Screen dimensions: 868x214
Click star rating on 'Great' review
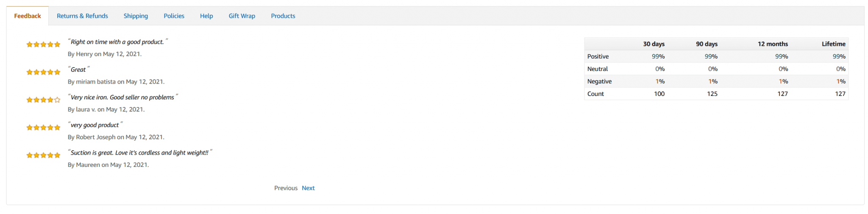43,72
